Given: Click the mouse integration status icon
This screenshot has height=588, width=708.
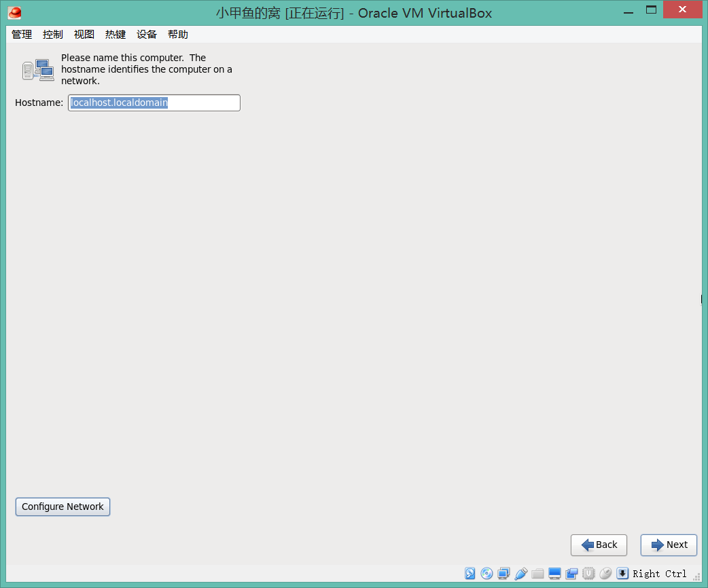Looking at the screenshot, I should (605, 574).
